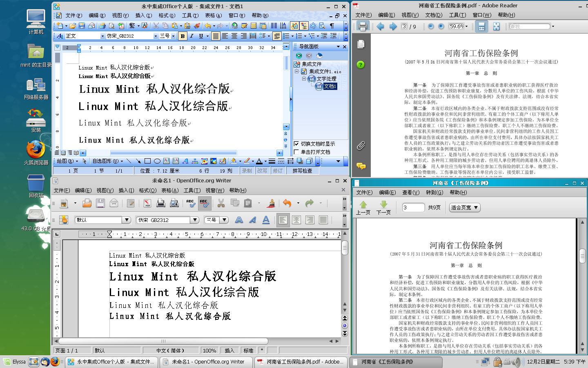
Task: Enable 单击打开文档 checkbox
Action: [x=296, y=152]
